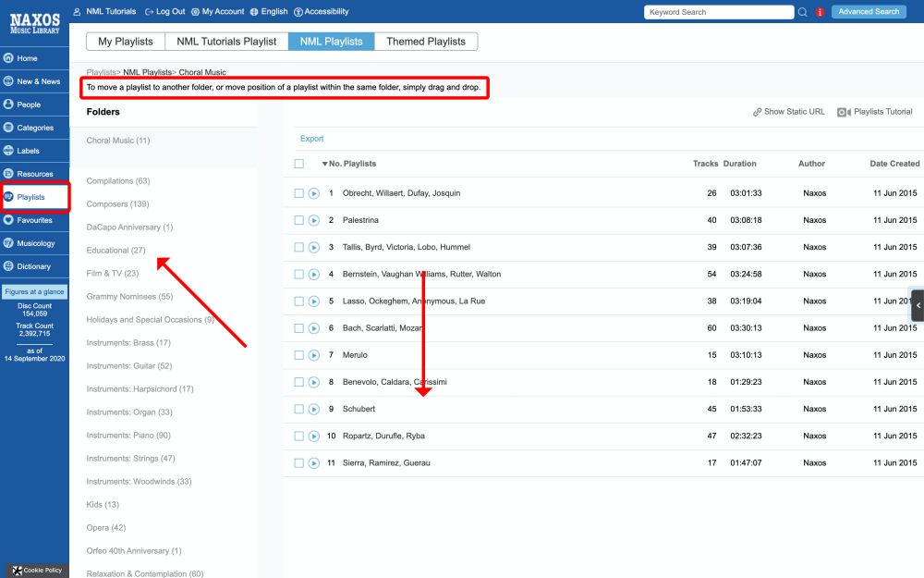The height and width of the screenshot is (578, 924).
Task: Open the Resources sidebar icon
Action: (x=8, y=174)
